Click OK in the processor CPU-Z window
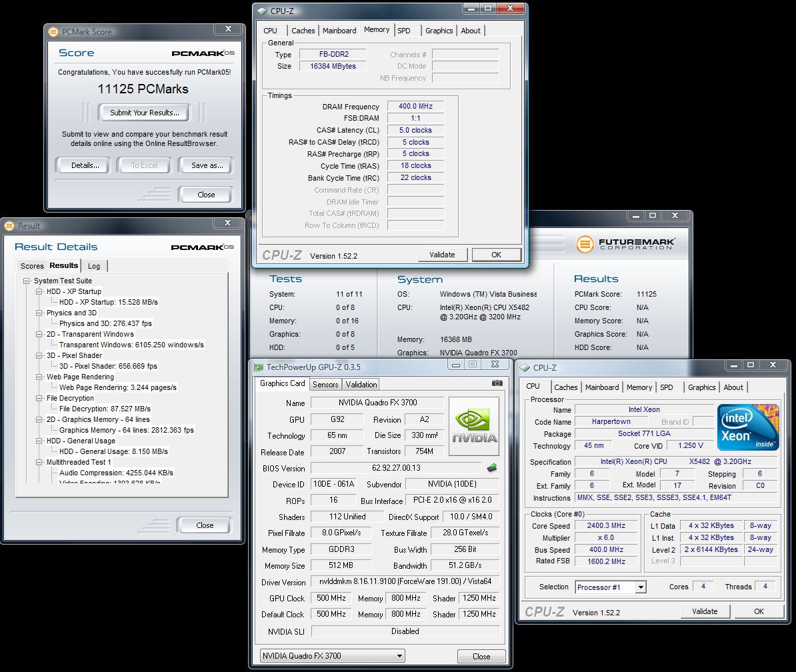This screenshot has width=796, height=672. [759, 611]
